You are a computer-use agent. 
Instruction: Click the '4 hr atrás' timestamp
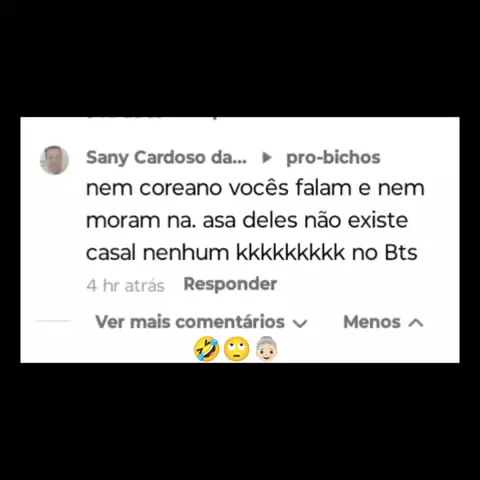(125, 286)
